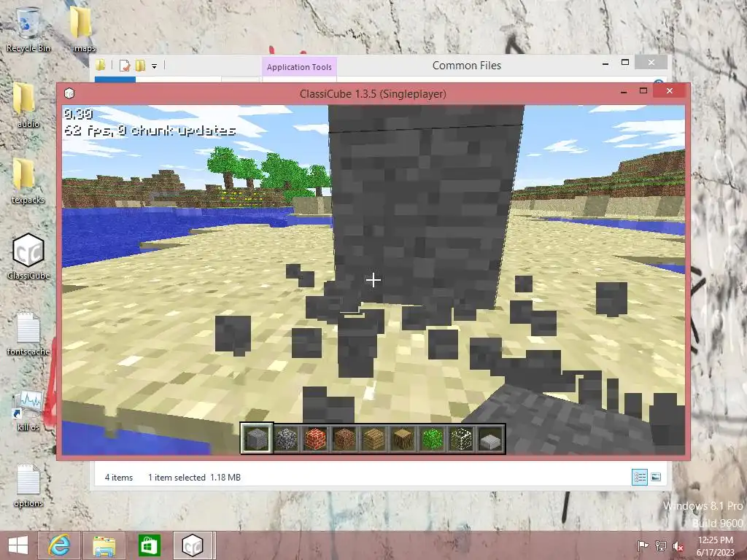This screenshot has width=747, height=560.
Task: Click the muted volume icon in tray
Action: coord(678,545)
